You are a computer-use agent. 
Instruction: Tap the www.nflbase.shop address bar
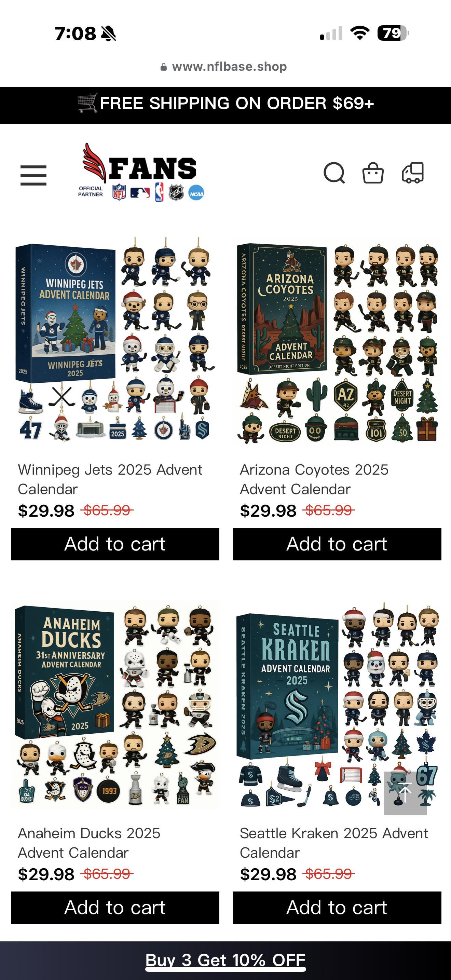click(225, 67)
